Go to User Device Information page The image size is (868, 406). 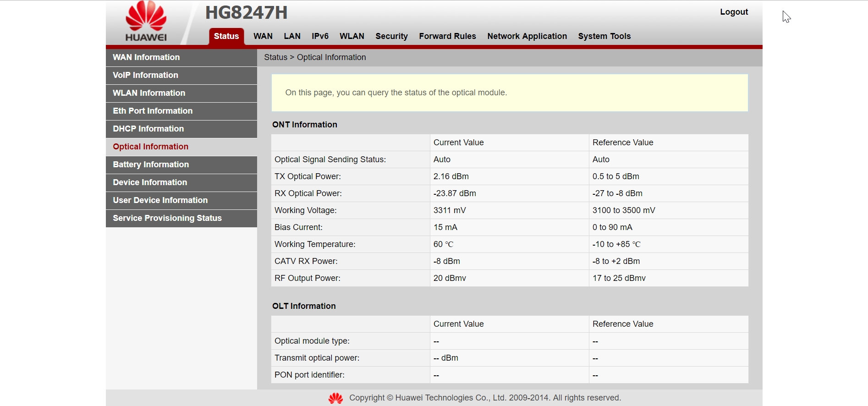[181, 200]
